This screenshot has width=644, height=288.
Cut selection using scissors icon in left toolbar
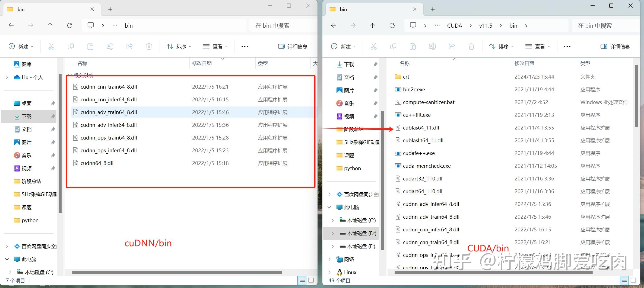[51, 46]
